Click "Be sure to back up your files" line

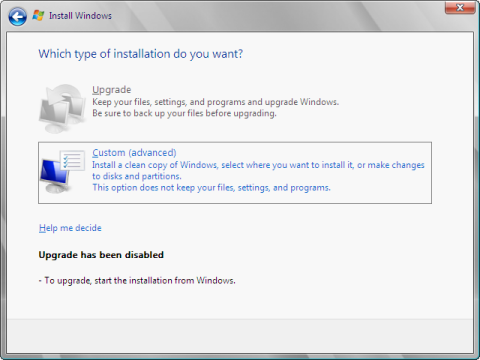click(184, 113)
